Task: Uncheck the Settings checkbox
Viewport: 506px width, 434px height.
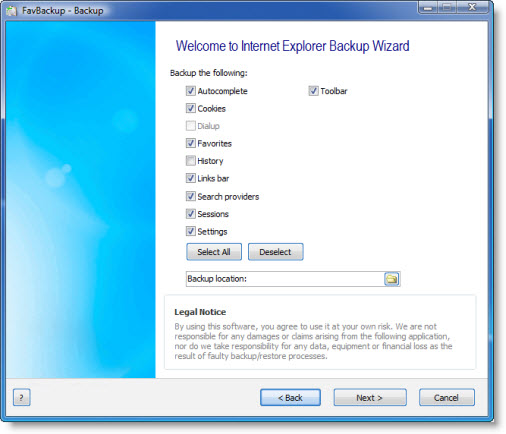Action: 190,231
